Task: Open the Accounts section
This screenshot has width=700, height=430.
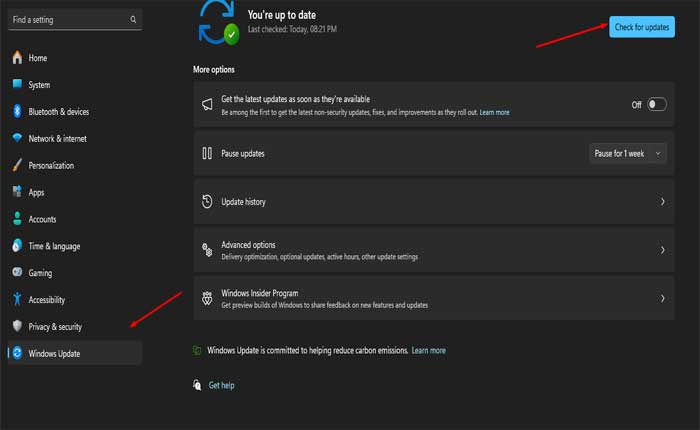Action: 75,219
